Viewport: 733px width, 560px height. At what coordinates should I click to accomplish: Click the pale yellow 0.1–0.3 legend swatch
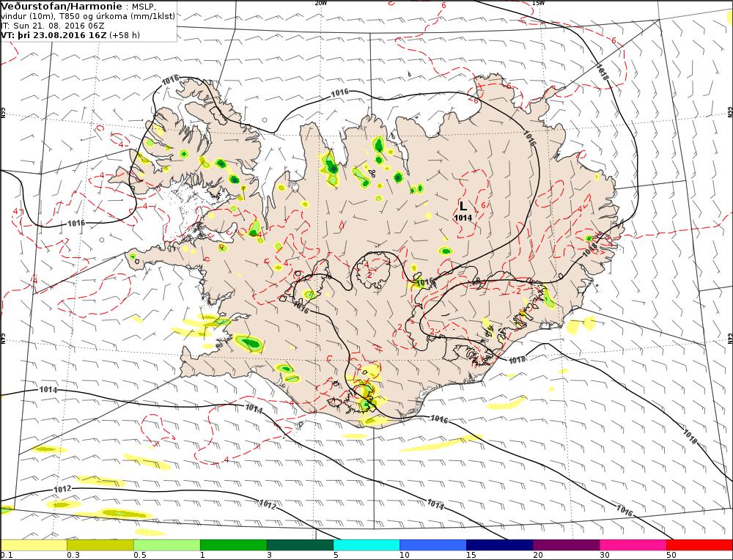34,545
